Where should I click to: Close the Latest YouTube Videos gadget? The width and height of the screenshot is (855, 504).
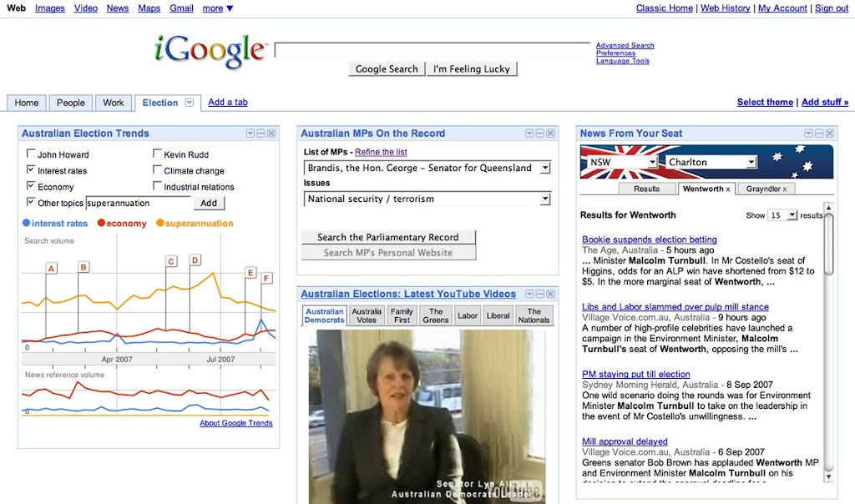(551, 295)
